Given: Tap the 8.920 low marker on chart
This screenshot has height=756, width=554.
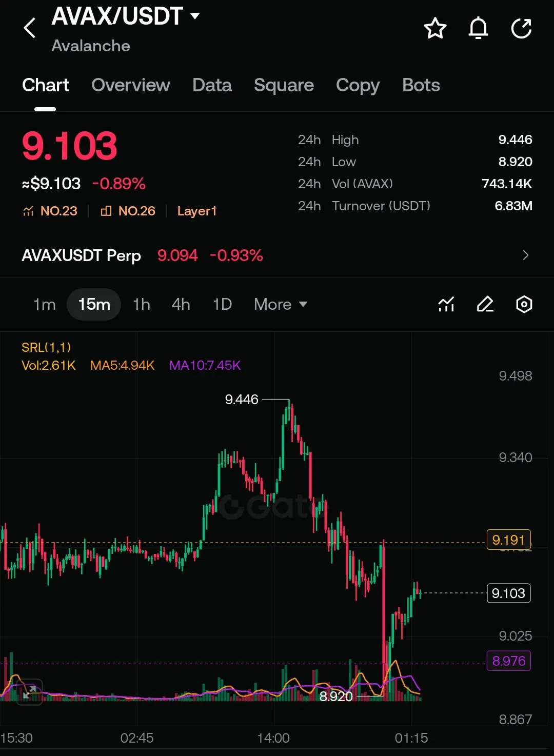Looking at the screenshot, I should click(336, 697).
